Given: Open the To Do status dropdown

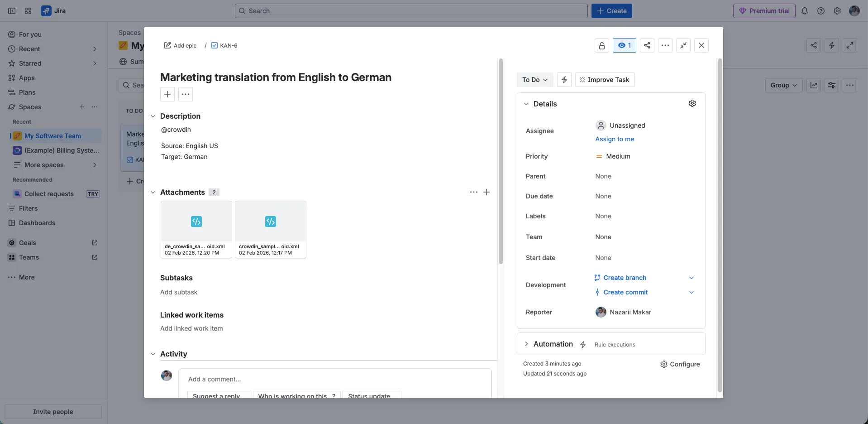Looking at the screenshot, I should (x=534, y=80).
